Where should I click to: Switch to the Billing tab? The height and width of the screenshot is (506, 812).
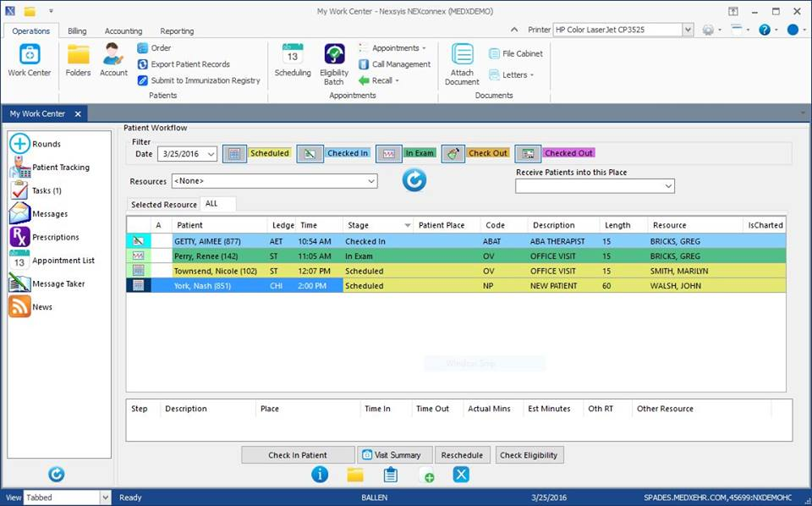point(77,30)
